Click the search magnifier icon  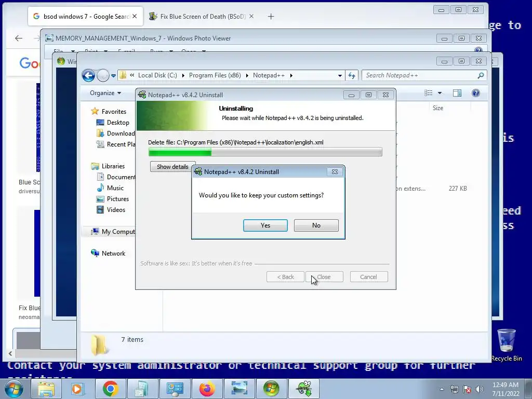(x=481, y=75)
